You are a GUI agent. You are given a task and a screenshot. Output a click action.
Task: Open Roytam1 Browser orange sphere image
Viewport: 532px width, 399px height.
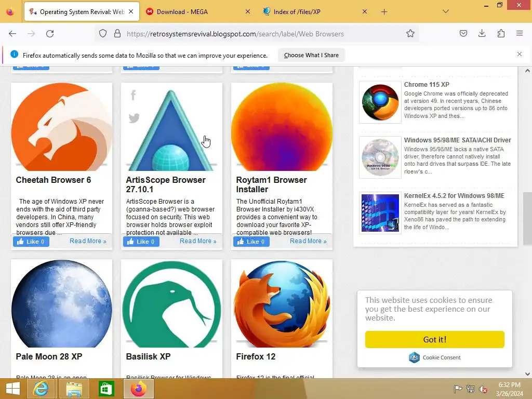(282, 127)
